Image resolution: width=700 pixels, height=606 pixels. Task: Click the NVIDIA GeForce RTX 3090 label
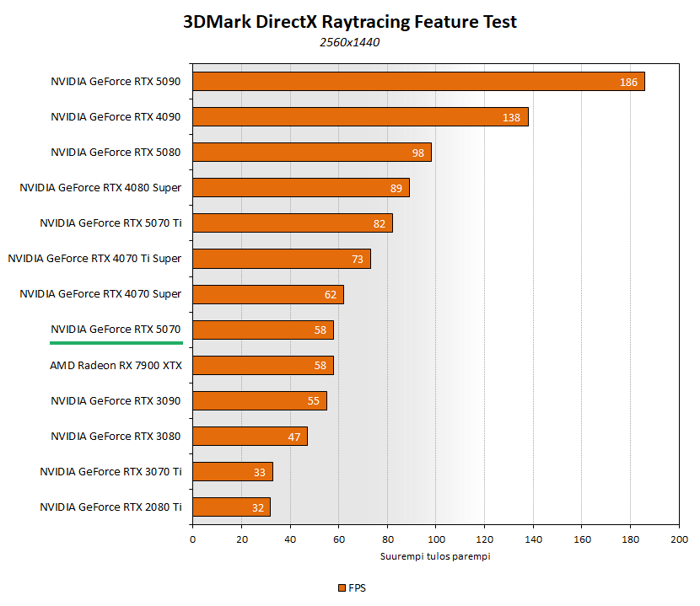tap(116, 400)
